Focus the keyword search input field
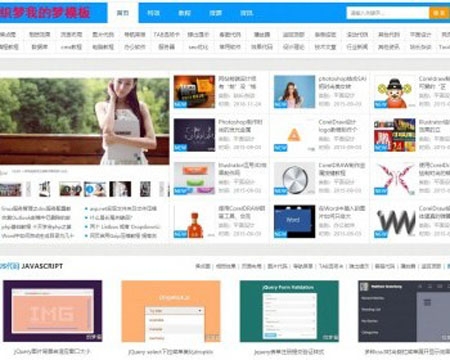This screenshot has height=360, width=450. tap(388, 13)
